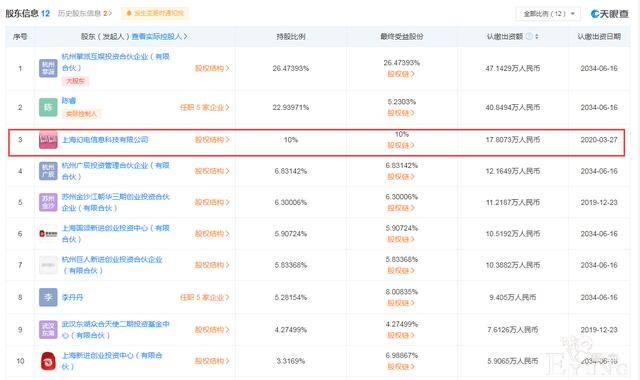This screenshot has width=640, height=380.
Task: Click the 17.8073万人民币 amount cell
Action: pos(513,140)
